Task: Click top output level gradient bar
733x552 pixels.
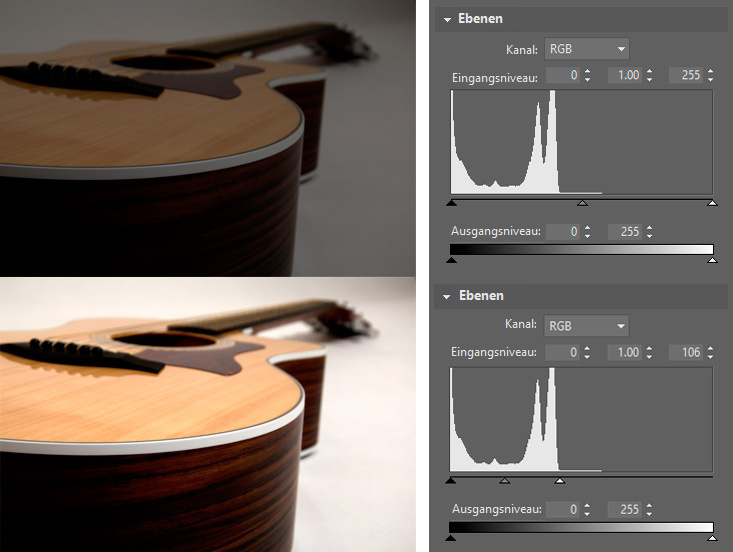Action: 582,249
